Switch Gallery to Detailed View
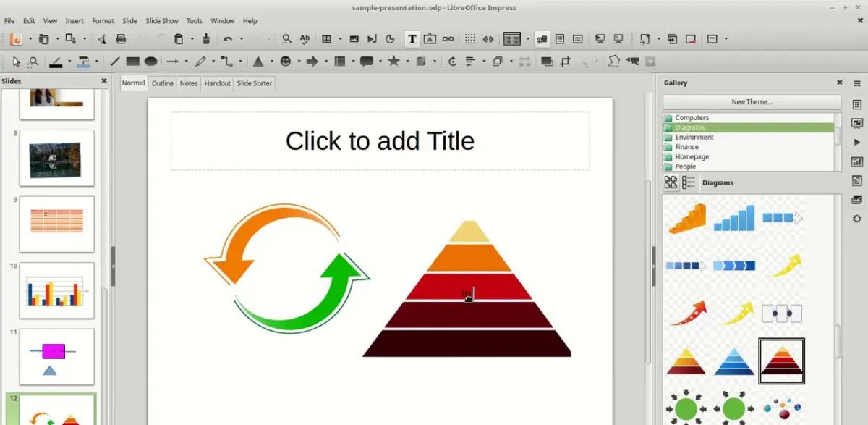This screenshot has height=425, width=868. click(689, 182)
